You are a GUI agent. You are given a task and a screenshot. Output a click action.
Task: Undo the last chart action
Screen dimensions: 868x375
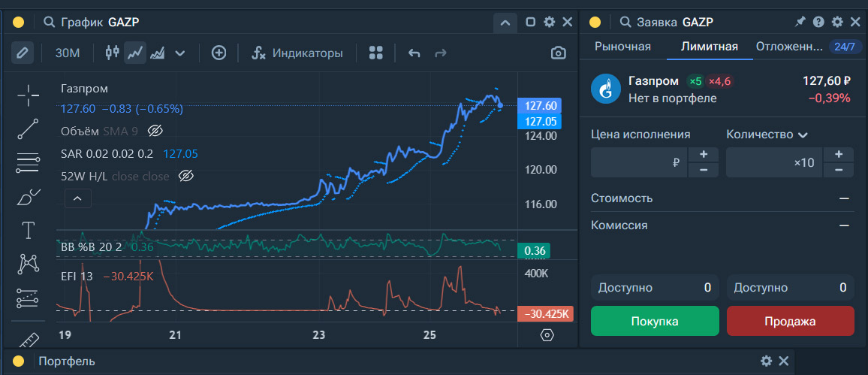(x=414, y=53)
